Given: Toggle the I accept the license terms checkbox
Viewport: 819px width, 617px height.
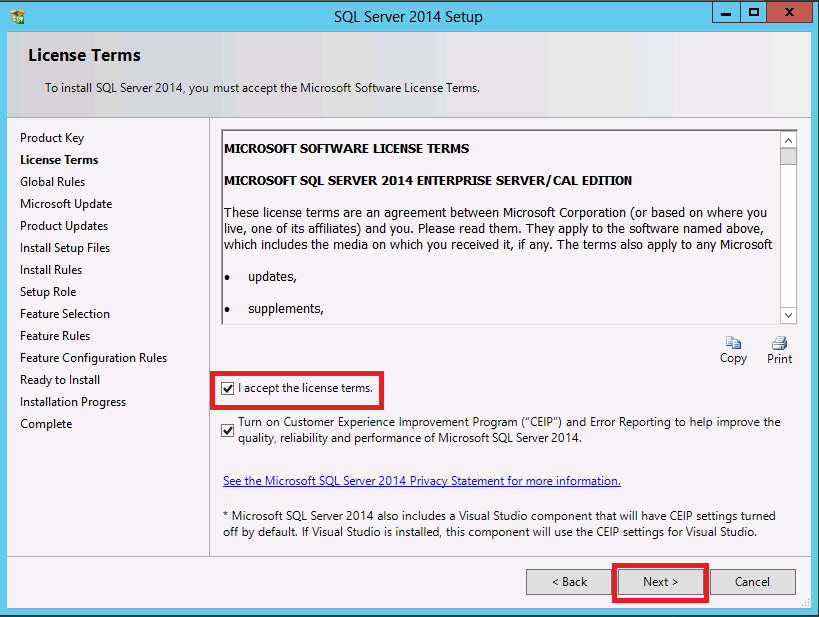Looking at the screenshot, I should pyautogui.click(x=229, y=388).
